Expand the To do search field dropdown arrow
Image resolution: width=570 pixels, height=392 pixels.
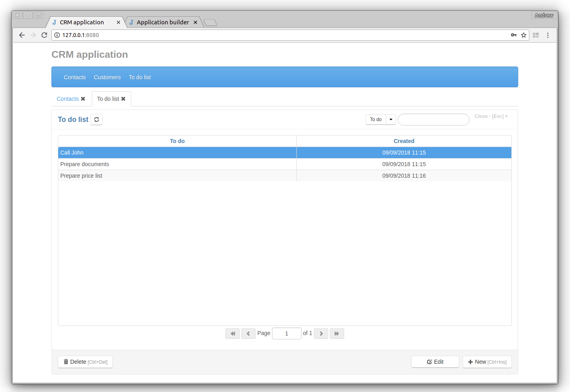pos(391,120)
